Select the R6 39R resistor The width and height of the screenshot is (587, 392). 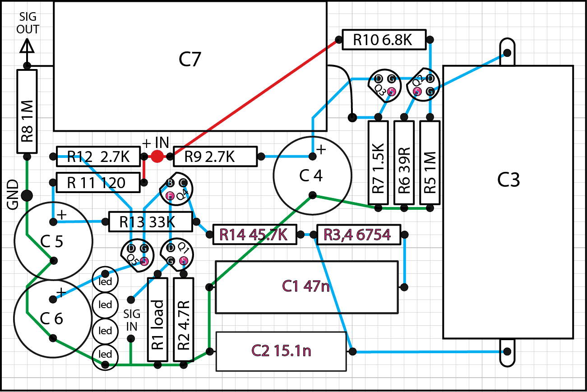pos(404,163)
